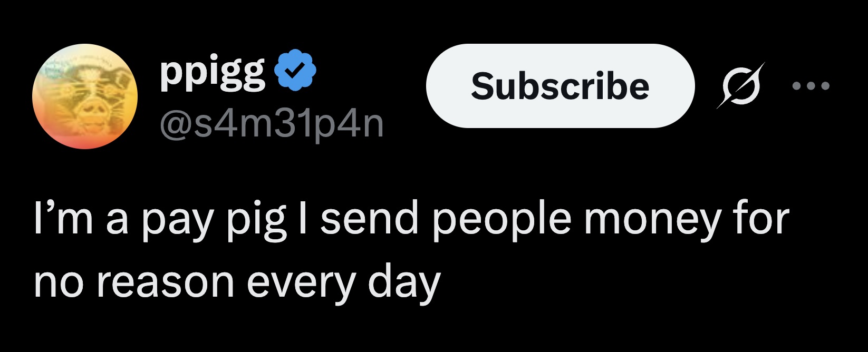Click the Grok slash icon
The image size is (868, 352).
740,86
